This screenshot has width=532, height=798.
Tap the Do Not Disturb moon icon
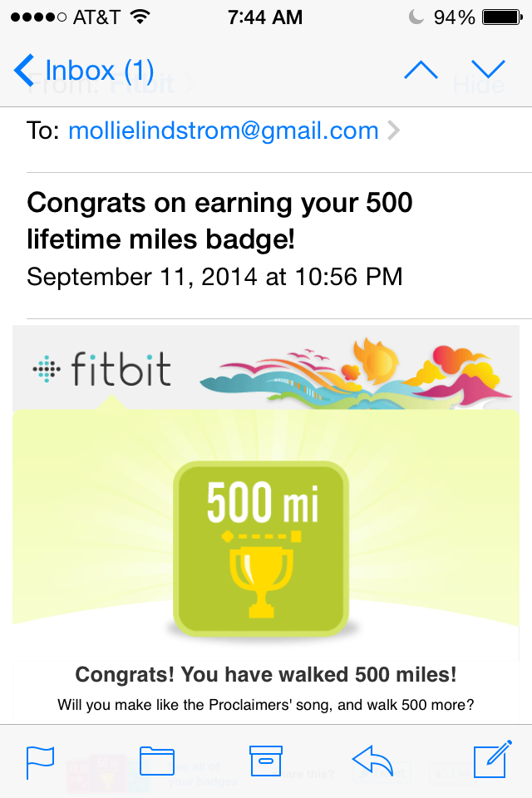pyautogui.click(x=416, y=17)
